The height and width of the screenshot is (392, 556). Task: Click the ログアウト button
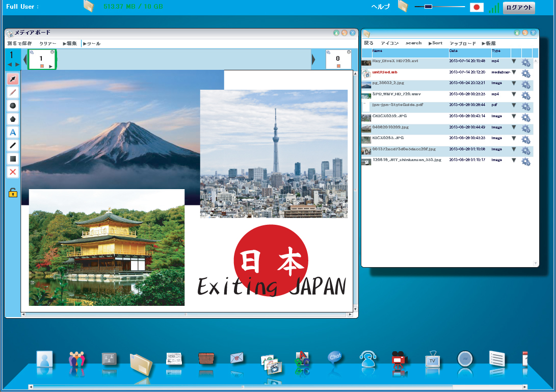519,8
